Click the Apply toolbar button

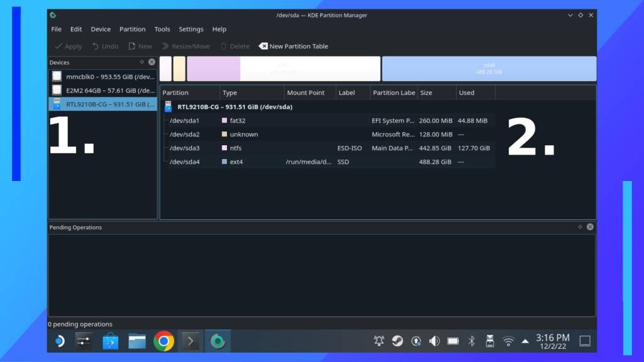pyautogui.click(x=68, y=47)
